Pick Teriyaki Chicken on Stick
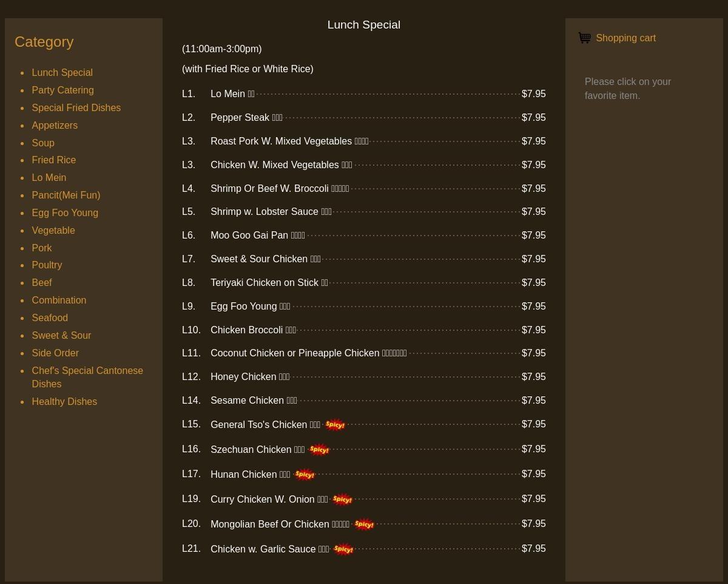728x584 pixels. tap(265, 283)
